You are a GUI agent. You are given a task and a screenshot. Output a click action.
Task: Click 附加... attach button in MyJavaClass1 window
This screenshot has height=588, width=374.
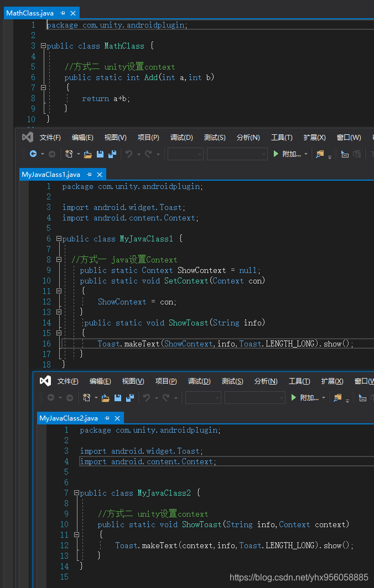(287, 154)
